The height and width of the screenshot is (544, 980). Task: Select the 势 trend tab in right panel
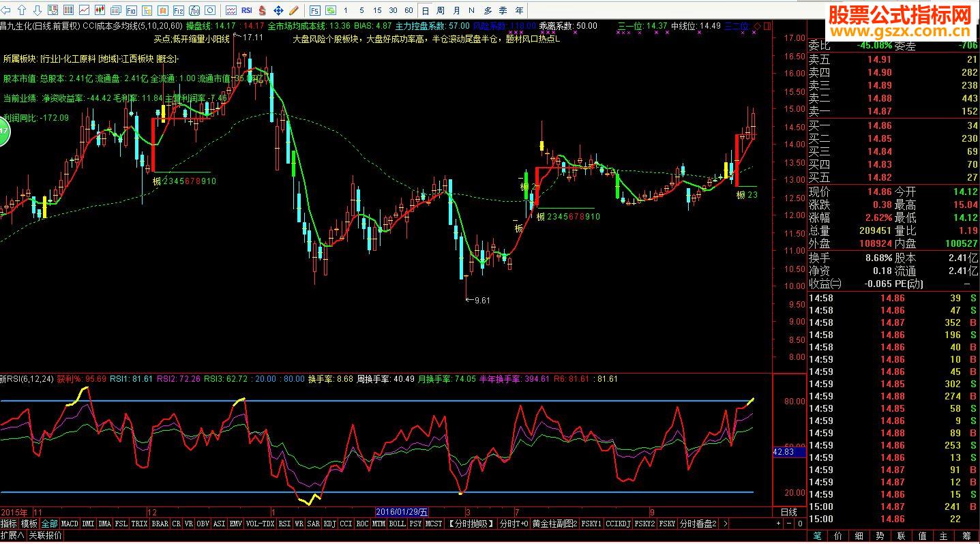[x=880, y=536]
